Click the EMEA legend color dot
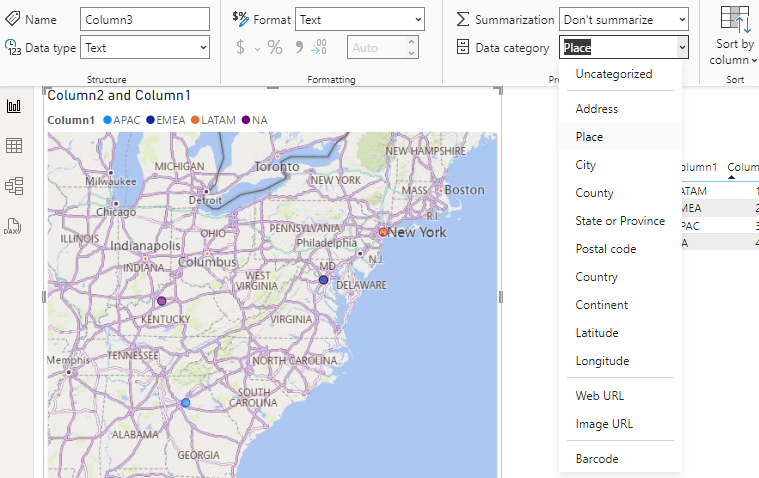This screenshot has height=478, width=759. point(150,120)
